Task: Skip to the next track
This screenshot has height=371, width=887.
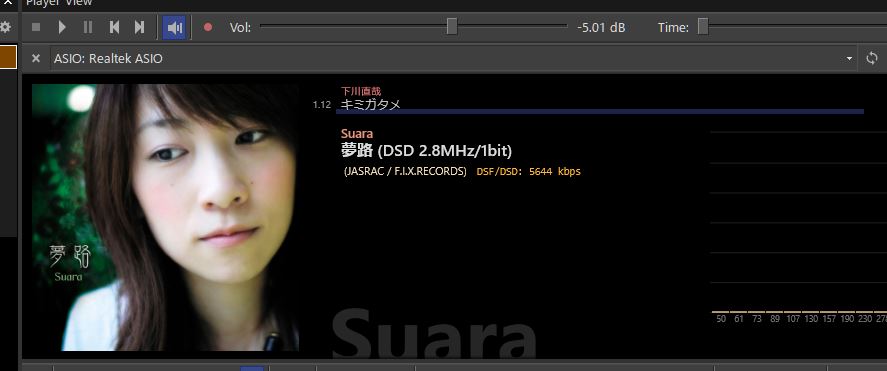Action: [139, 27]
